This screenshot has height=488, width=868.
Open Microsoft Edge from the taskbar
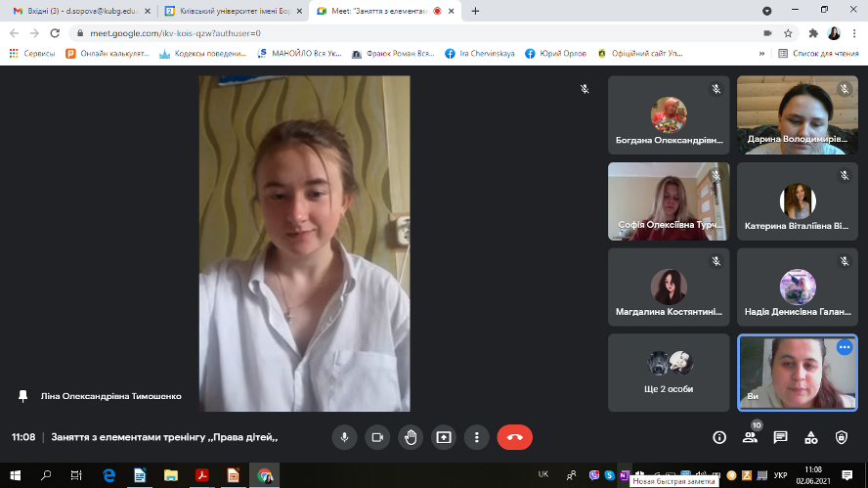pyautogui.click(x=109, y=475)
